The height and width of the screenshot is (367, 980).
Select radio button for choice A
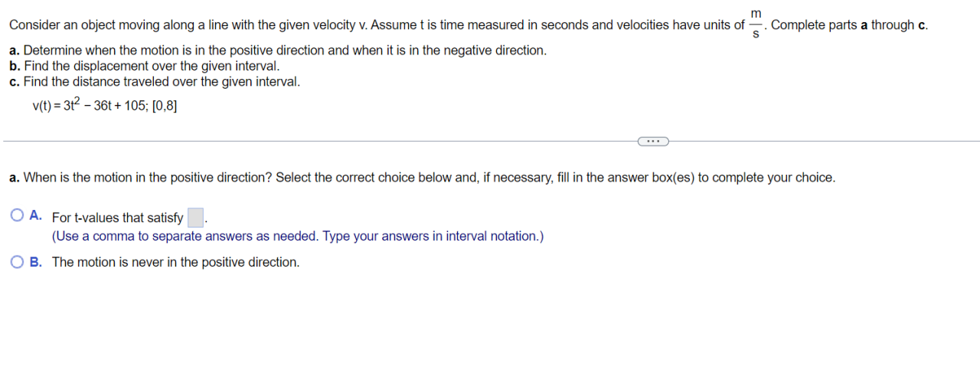[x=18, y=216]
